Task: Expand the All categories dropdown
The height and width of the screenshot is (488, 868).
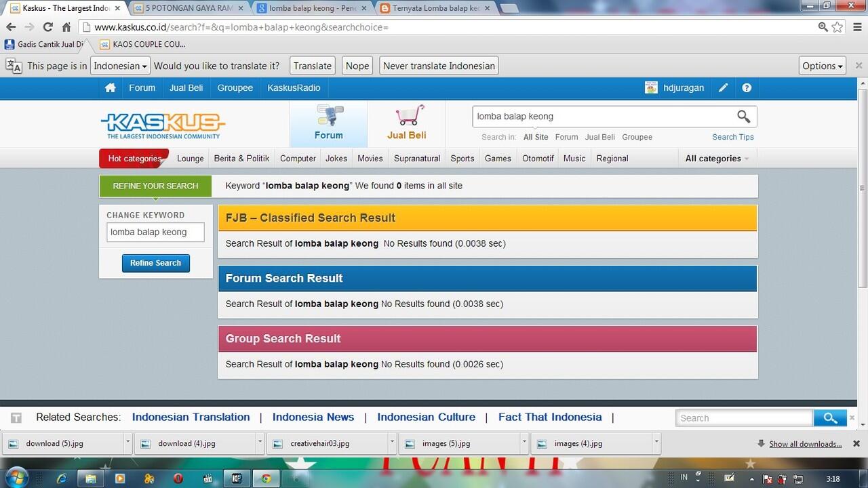Action: point(717,159)
